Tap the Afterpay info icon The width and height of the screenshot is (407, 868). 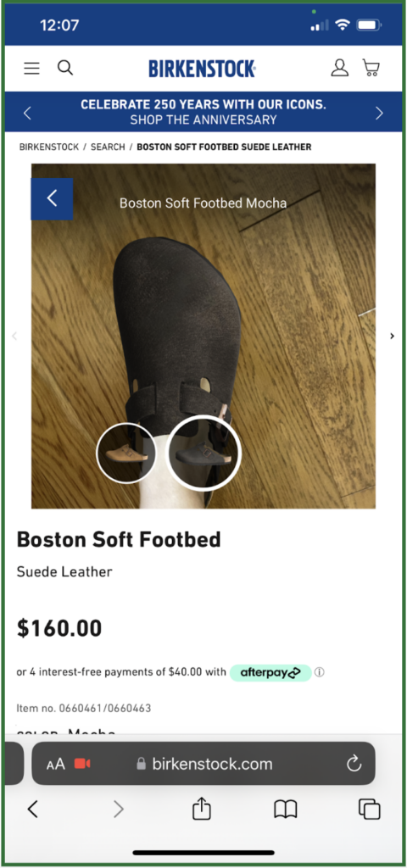coord(320,672)
